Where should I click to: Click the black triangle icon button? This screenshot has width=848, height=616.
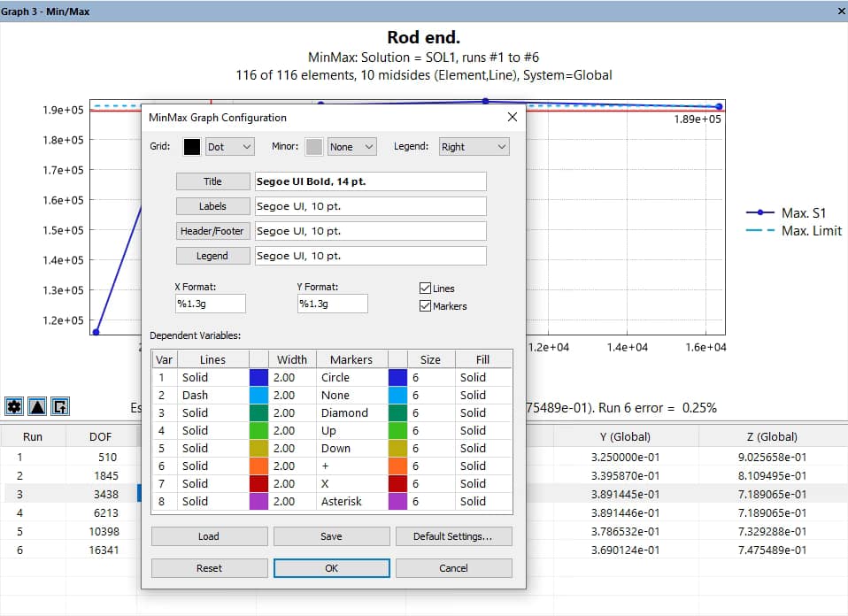coord(37,406)
